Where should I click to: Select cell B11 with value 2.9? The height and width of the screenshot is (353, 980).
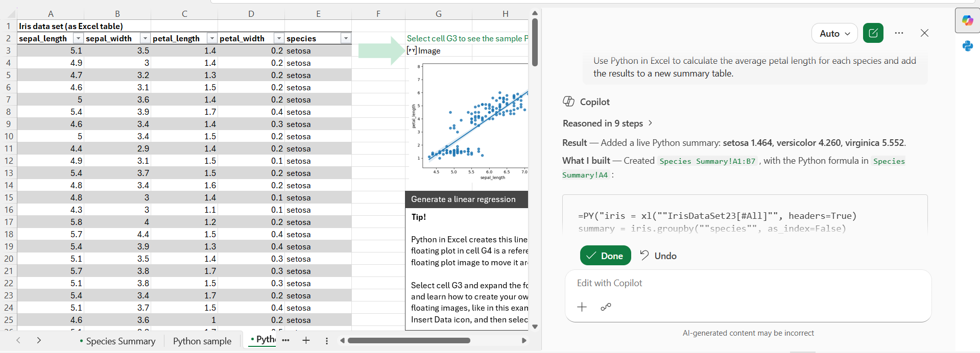(117, 148)
